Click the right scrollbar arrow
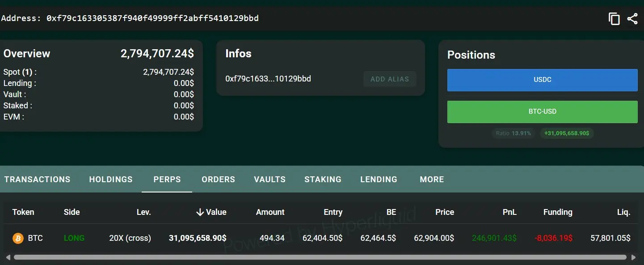Viewport: 644px width, 265px height. click(x=633, y=257)
